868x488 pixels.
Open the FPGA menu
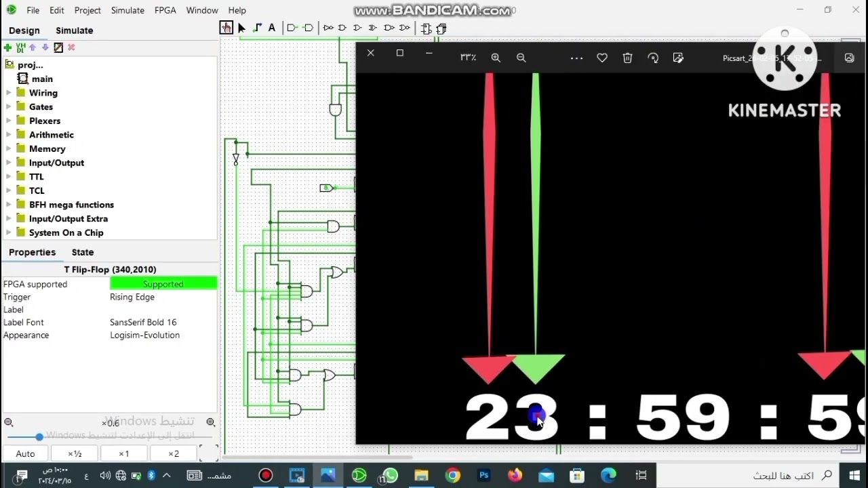165,10
